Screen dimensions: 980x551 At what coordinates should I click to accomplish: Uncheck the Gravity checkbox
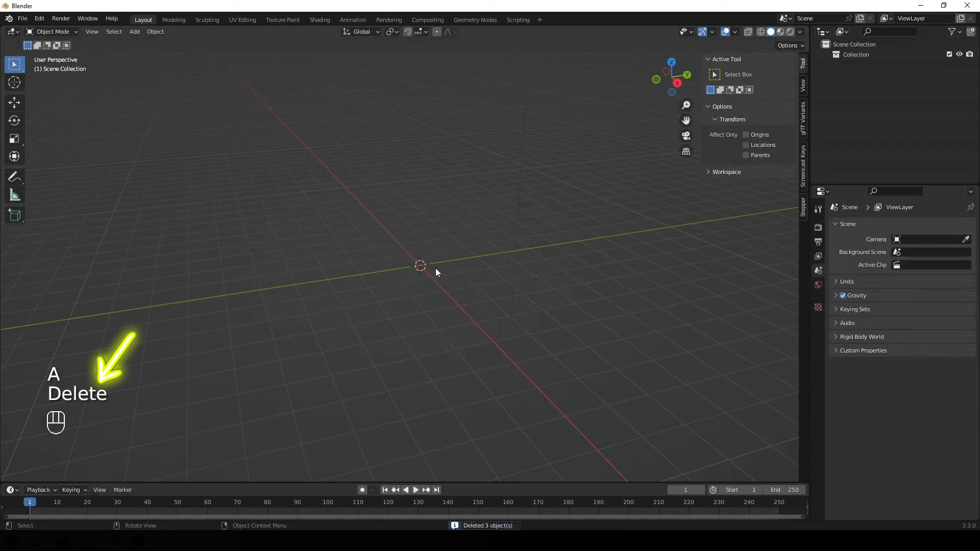843,295
